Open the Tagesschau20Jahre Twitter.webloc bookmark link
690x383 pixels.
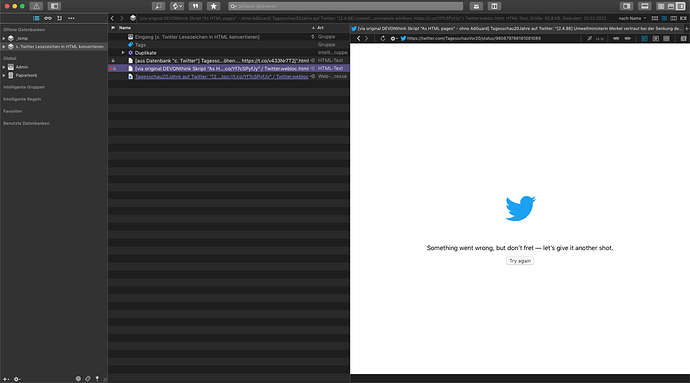tap(221, 77)
